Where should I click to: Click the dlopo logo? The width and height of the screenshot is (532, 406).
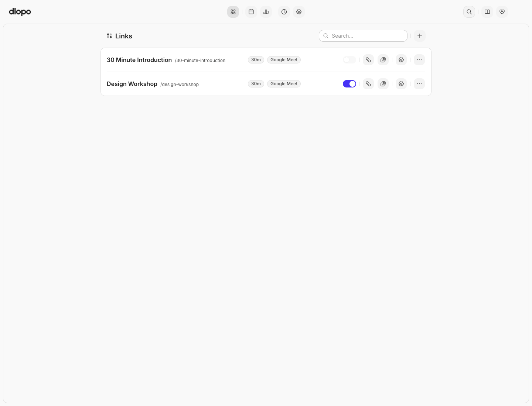(20, 12)
